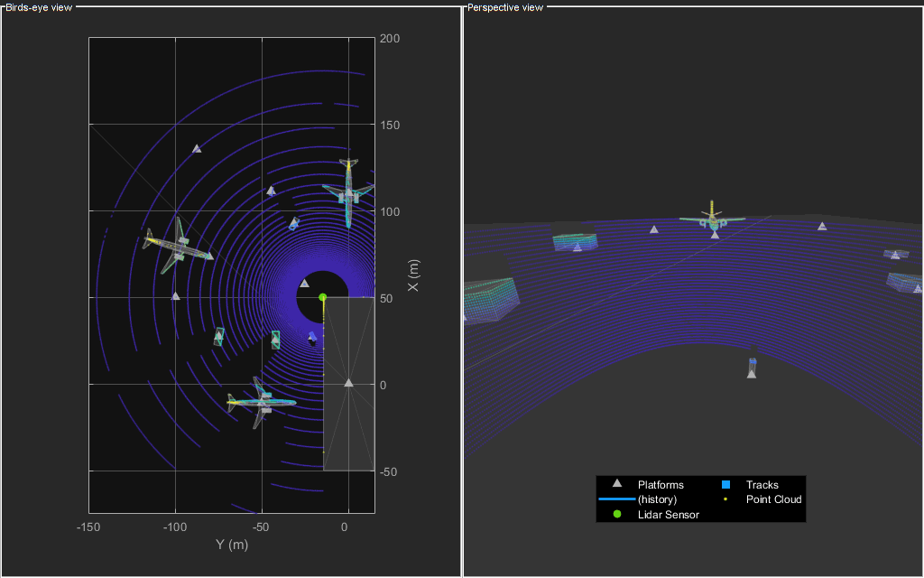Click the 100 tick label on X axis

click(390, 211)
